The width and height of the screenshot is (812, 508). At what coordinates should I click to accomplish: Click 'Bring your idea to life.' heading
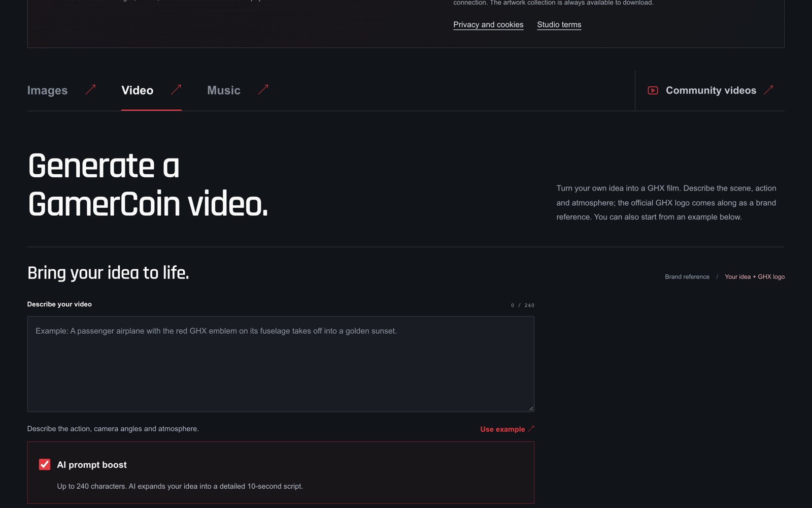(108, 273)
